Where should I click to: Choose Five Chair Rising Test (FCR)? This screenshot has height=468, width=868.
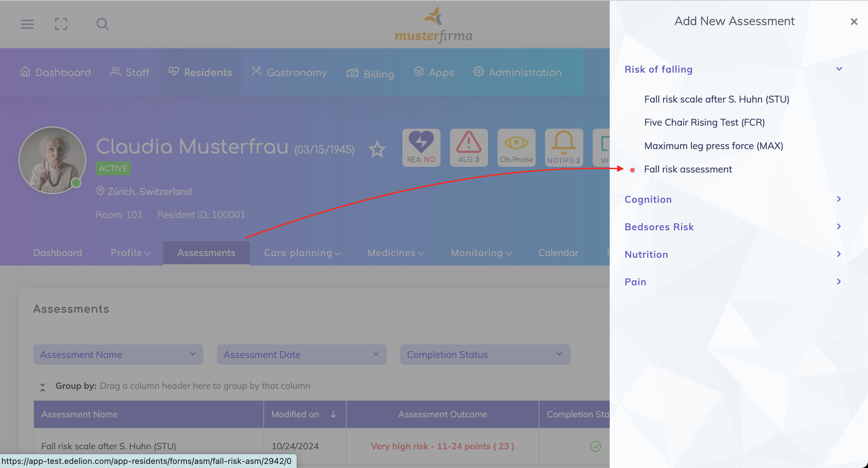pos(704,122)
